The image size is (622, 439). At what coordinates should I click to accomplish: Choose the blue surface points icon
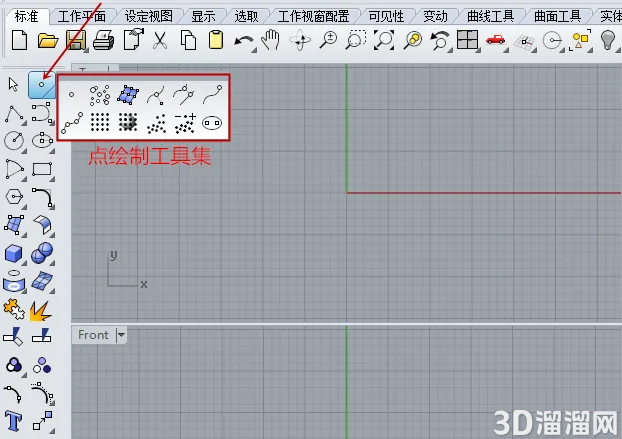pyautogui.click(x=128, y=95)
